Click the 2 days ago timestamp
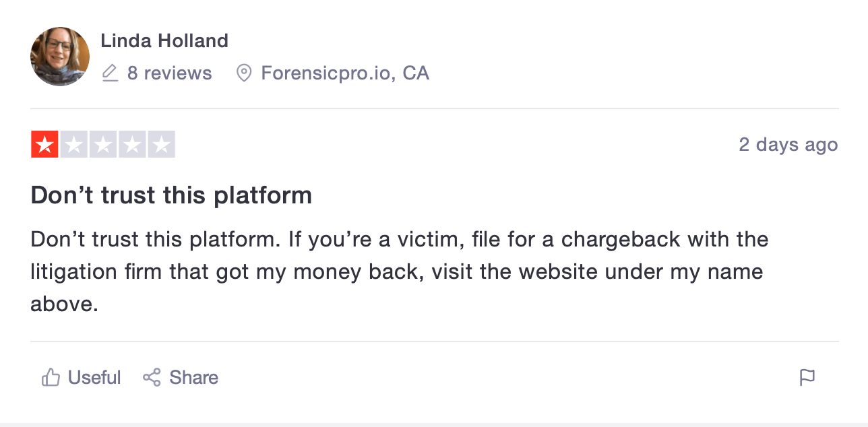868x427 pixels. [x=788, y=145]
